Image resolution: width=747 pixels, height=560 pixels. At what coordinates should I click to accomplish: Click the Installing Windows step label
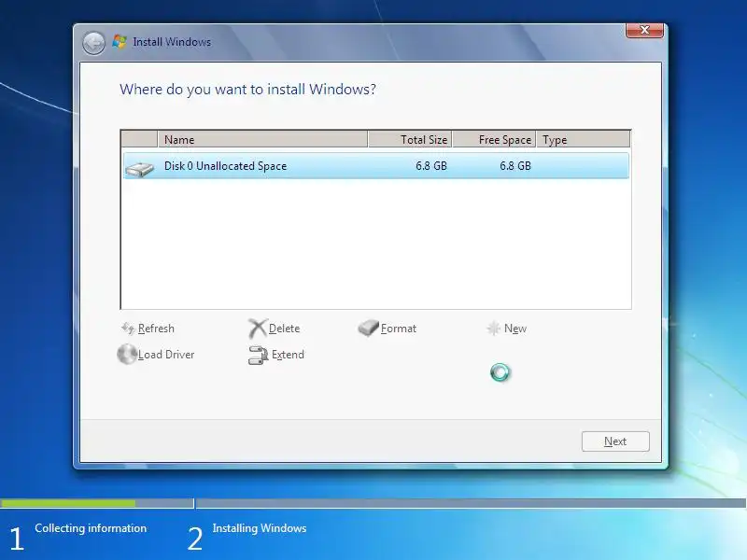tap(260, 528)
